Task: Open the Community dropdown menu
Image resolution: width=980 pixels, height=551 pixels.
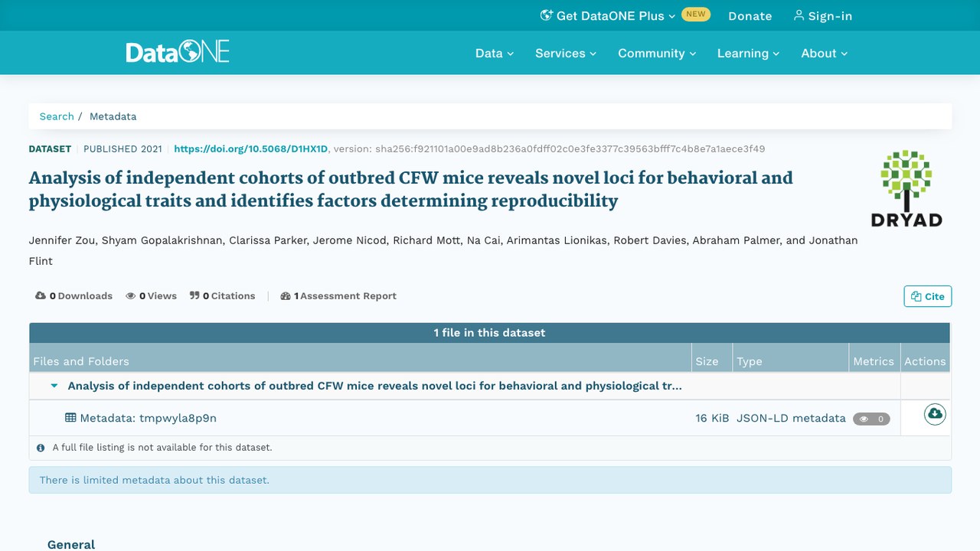Action: click(x=657, y=53)
